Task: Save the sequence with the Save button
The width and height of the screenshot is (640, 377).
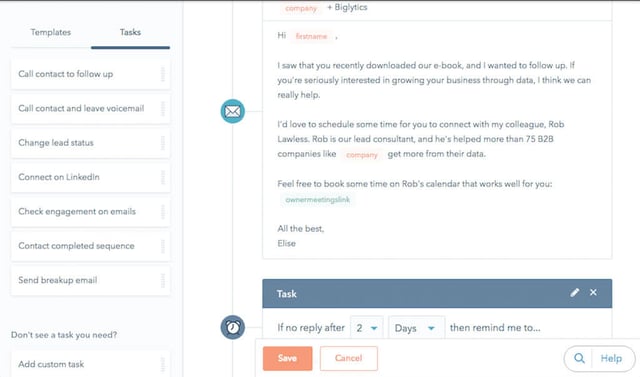Action: 287,358
